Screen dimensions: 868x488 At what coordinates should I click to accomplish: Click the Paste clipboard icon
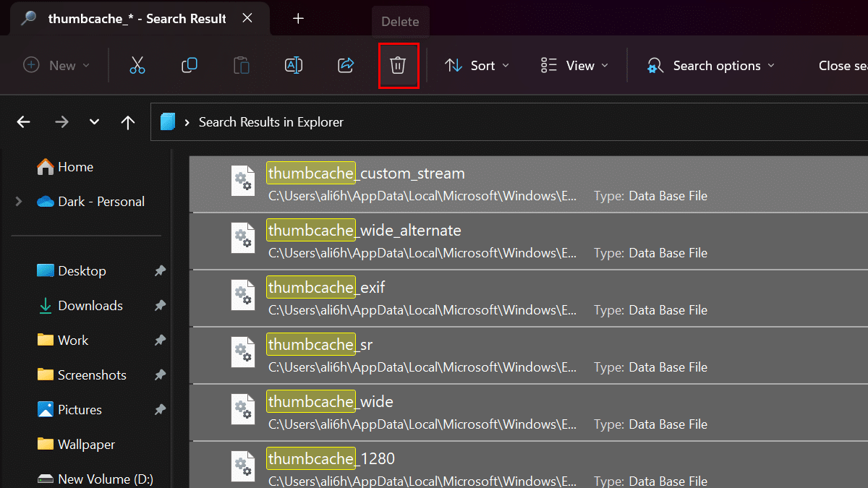242,66
